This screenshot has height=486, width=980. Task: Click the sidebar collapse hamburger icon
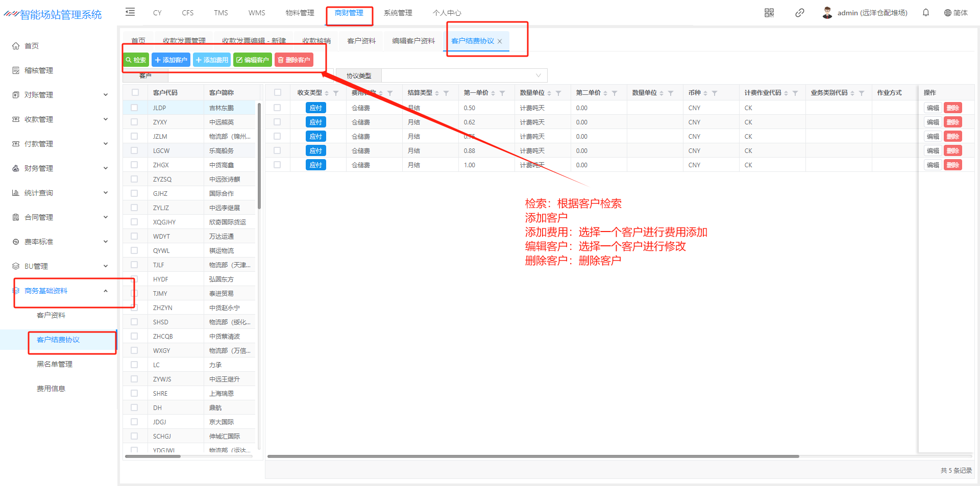click(130, 12)
